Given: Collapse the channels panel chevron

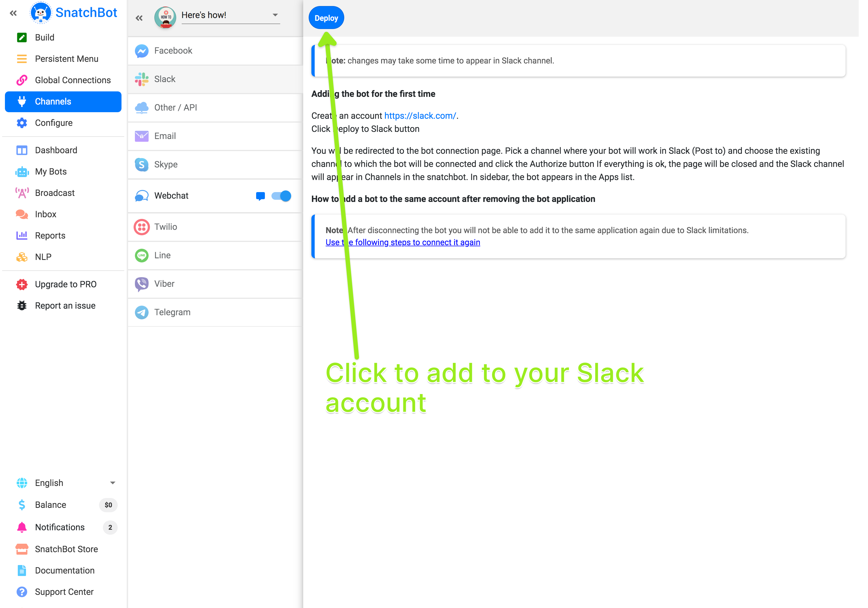Looking at the screenshot, I should pos(139,18).
